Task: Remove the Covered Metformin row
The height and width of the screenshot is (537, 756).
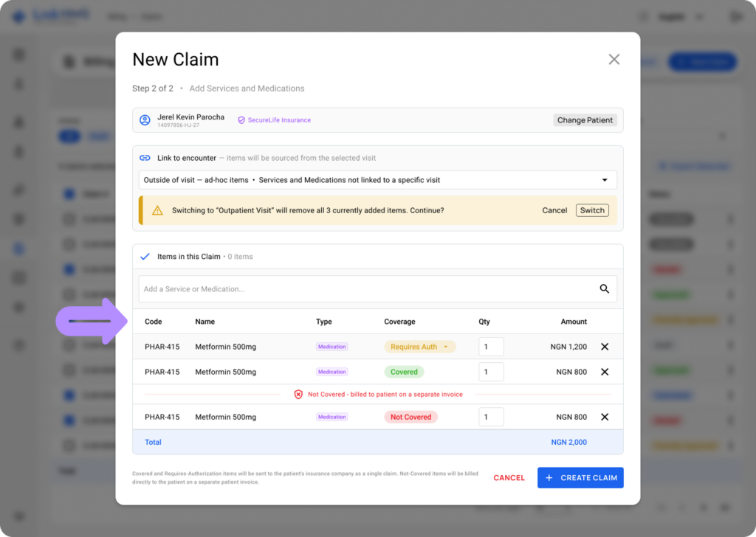Action: click(605, 372)
